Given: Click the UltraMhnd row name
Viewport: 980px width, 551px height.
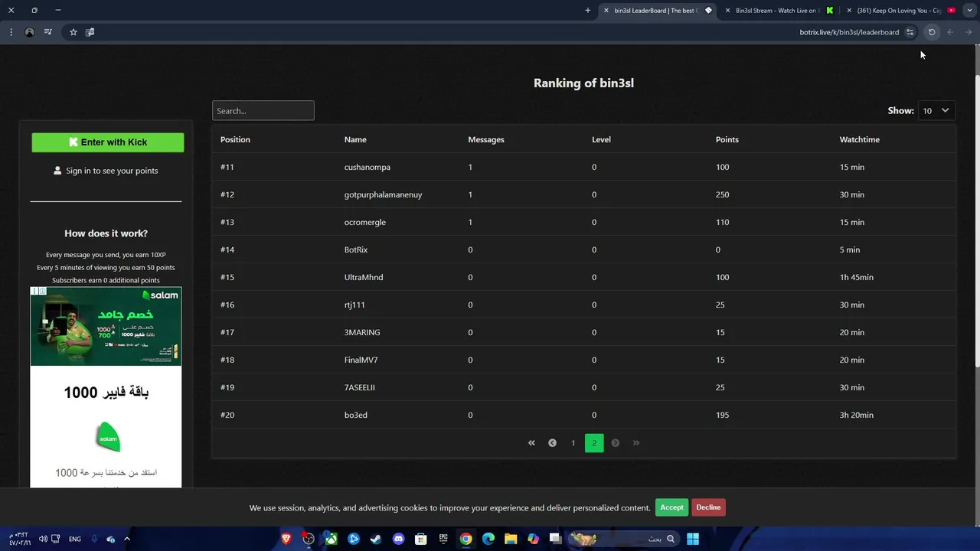Looking at the screenshot, I should 364,277.
